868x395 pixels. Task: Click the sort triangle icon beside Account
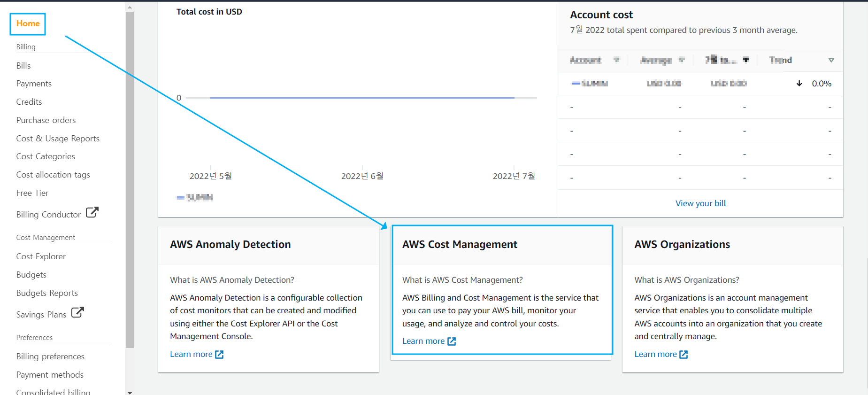(x=617, y=60)
